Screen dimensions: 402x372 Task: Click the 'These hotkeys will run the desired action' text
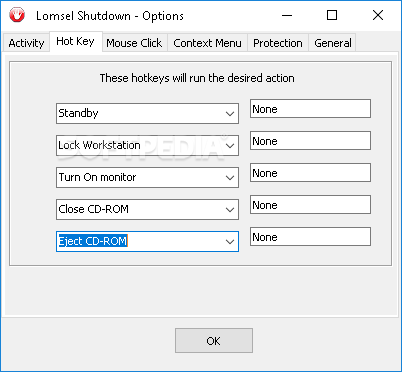(x=197, y=78)
